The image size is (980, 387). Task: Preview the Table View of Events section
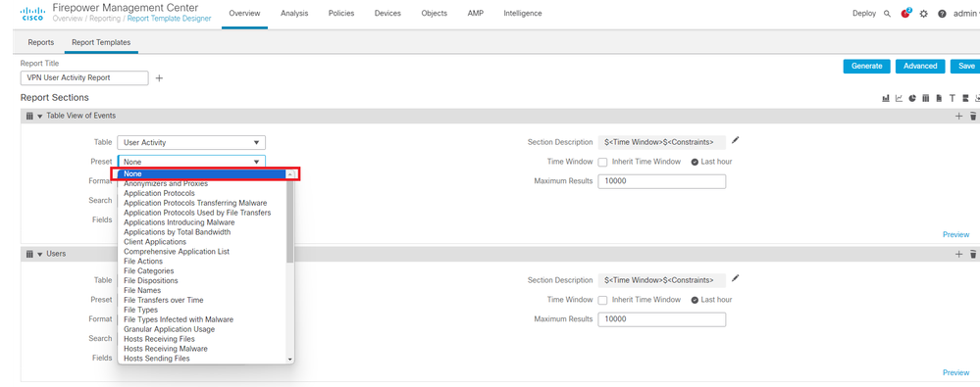pyautogui.click(x=955, y=235)
